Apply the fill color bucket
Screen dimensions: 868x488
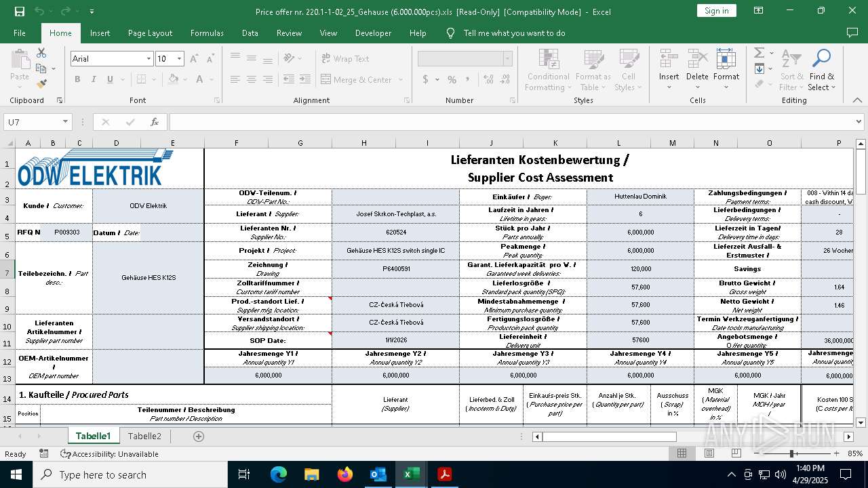click(x=174, y=79)
